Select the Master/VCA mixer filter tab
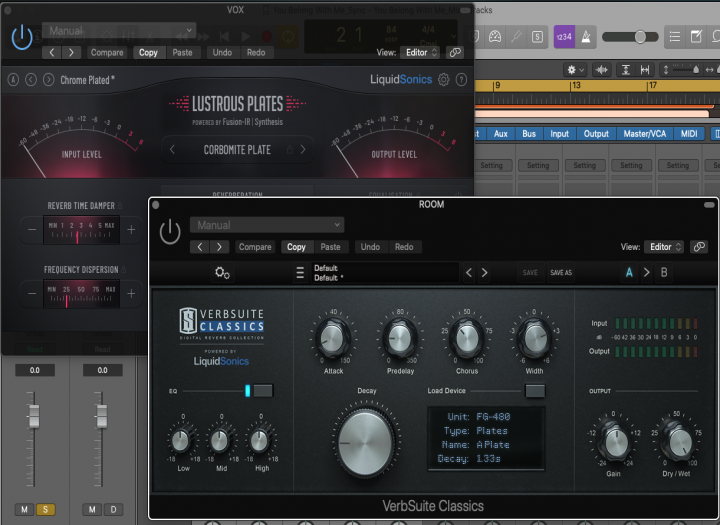The image size is (720, 525). (x=644, y=134)
